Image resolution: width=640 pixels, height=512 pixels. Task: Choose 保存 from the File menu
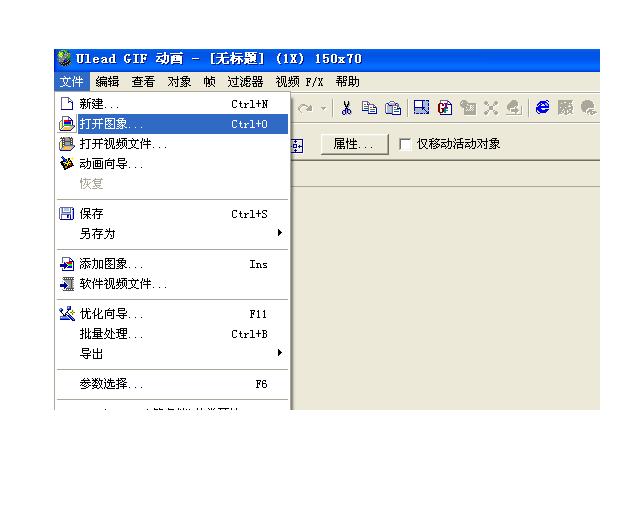(173, 214)
